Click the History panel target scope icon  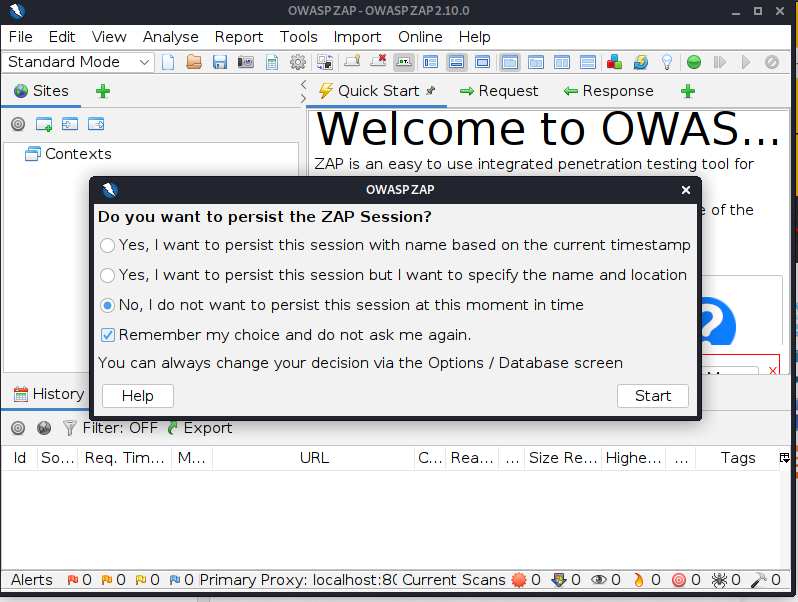tap(18, 428)
